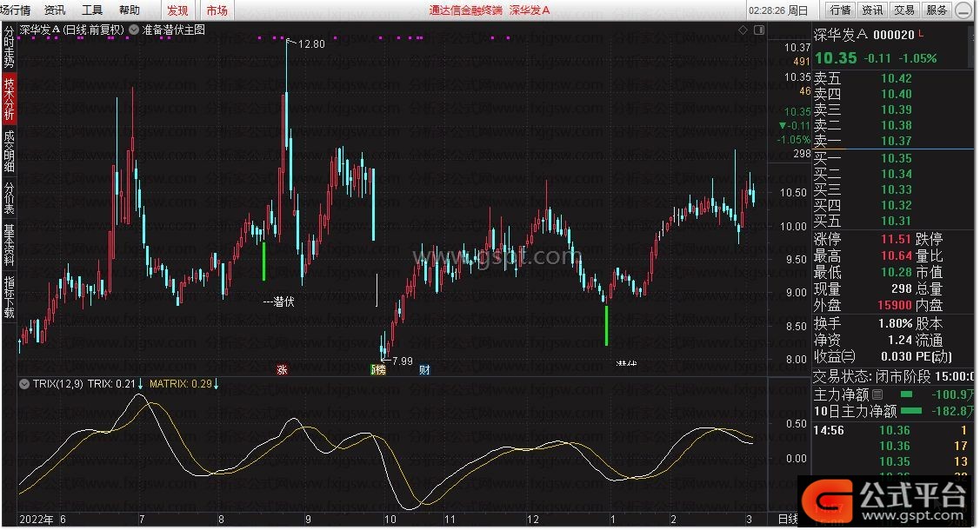Click the 准备潜伏主图 indicator name
Viewport: 980px width, 530px height.
(174, 30)
